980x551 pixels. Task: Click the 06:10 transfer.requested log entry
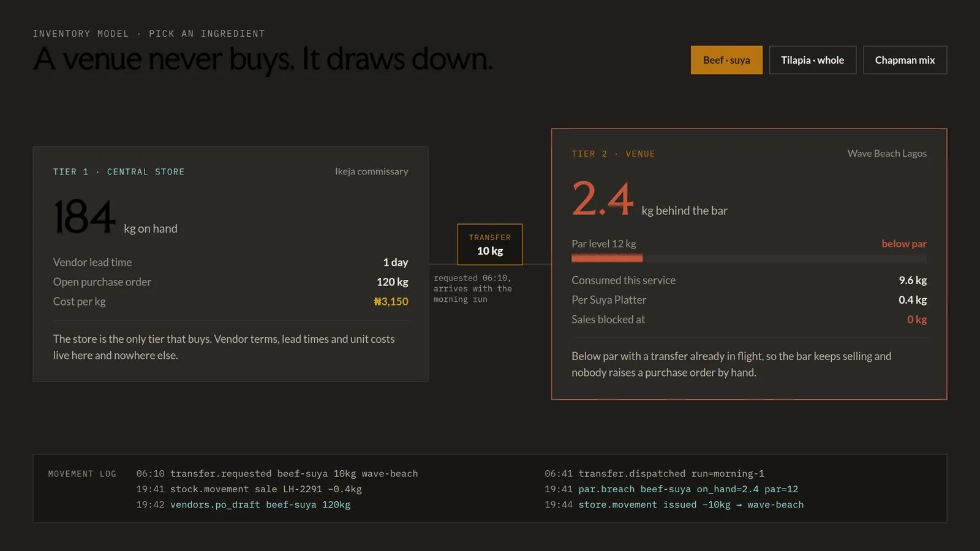[277, 473]
